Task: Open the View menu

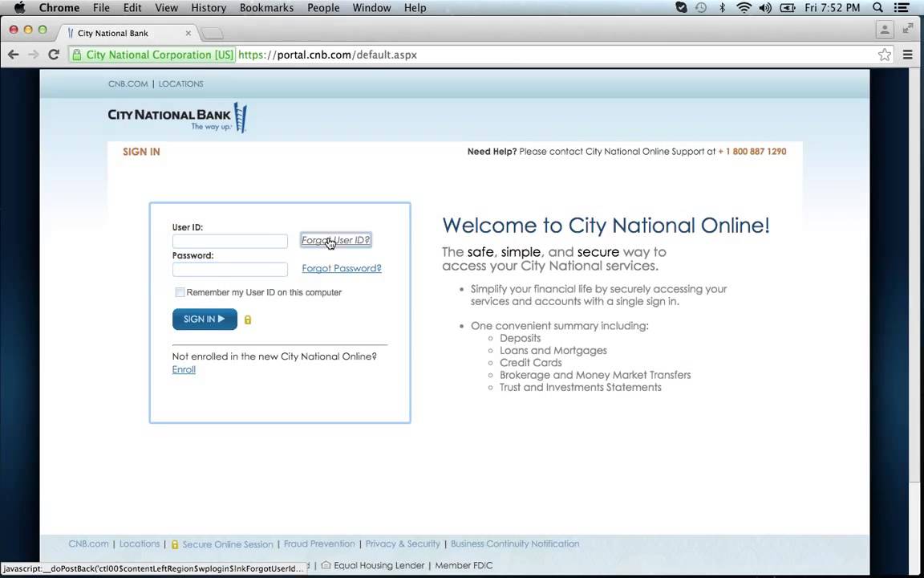Action: pos(166,8)
